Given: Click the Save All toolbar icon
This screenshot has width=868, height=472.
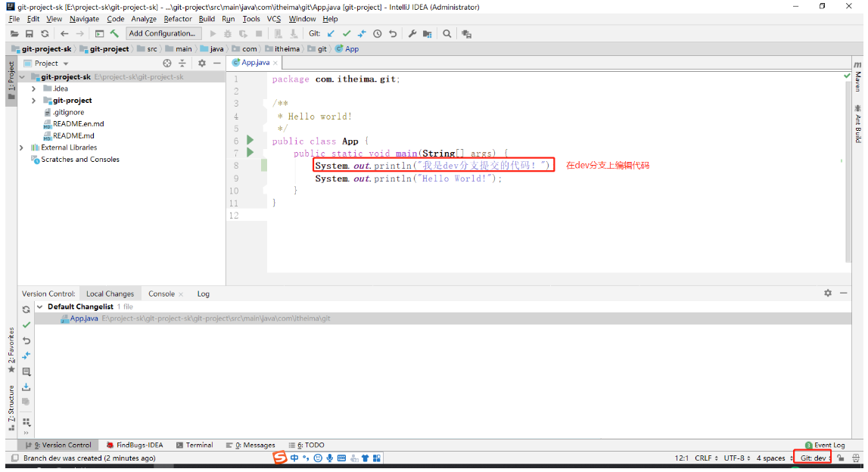Looking at the screenshot, I should 30,34.
